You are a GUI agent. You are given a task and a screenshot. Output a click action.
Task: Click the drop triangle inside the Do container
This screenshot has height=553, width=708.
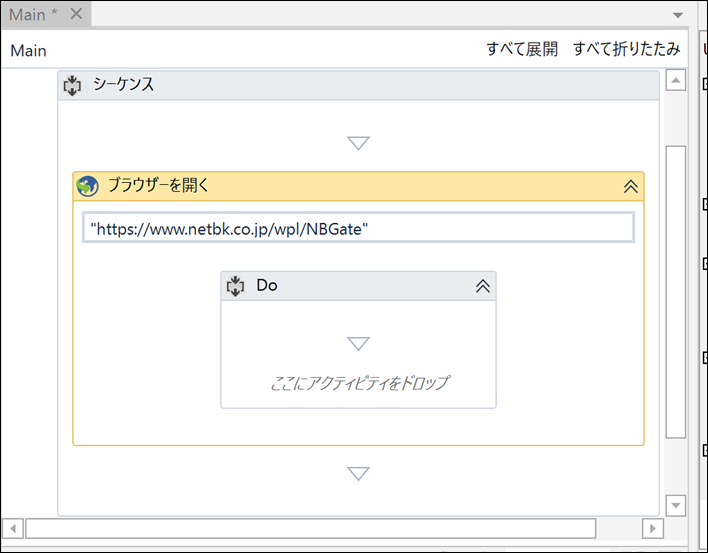click(359, 344)
